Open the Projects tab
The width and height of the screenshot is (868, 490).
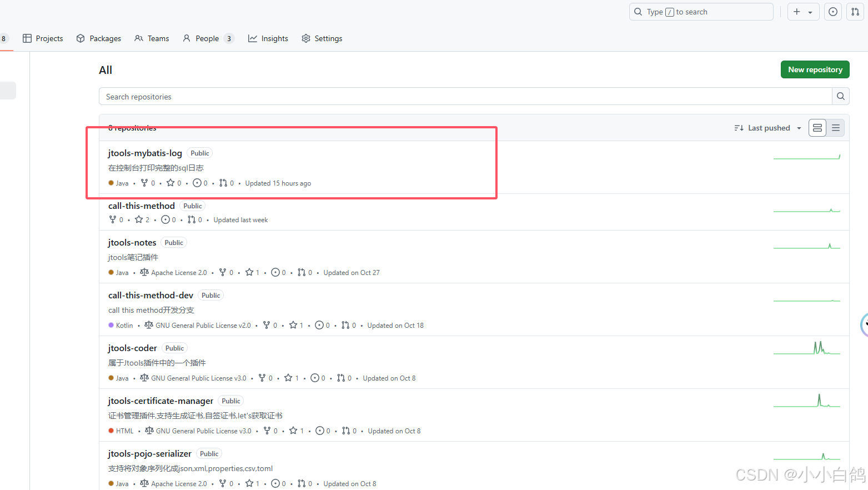click(x=43, y=38)
